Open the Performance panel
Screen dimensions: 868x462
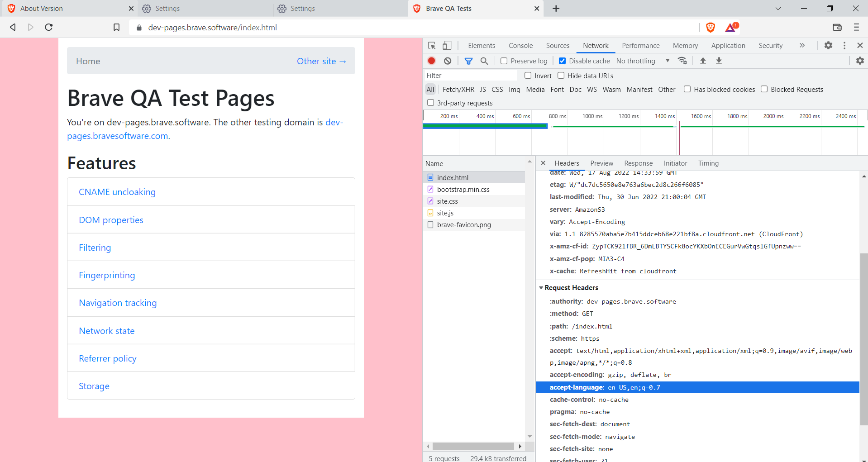click(640, 46)
